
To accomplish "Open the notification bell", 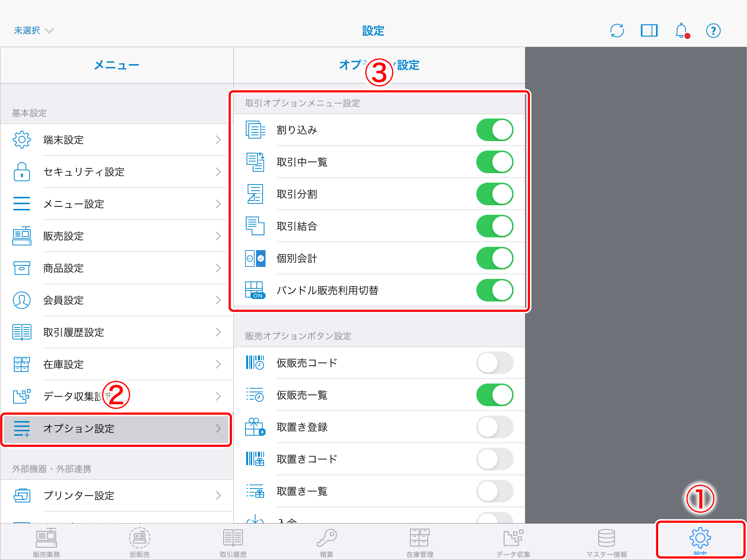I will (681, 31).
